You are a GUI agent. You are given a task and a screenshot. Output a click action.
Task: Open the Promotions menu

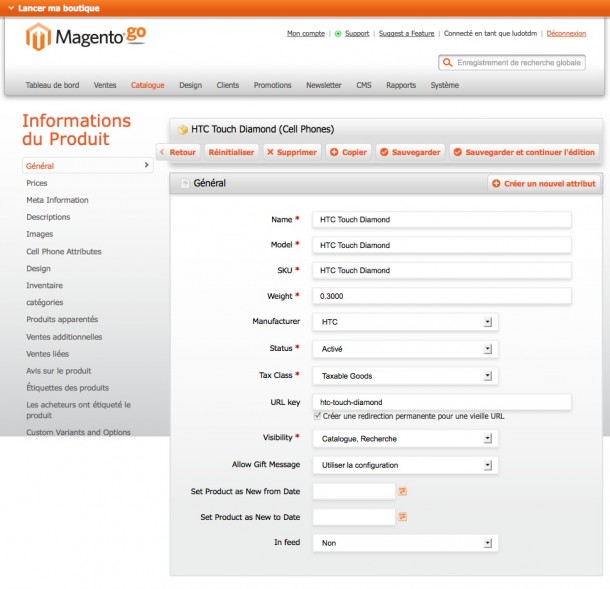pyautogui.click(x=273, y=85)
